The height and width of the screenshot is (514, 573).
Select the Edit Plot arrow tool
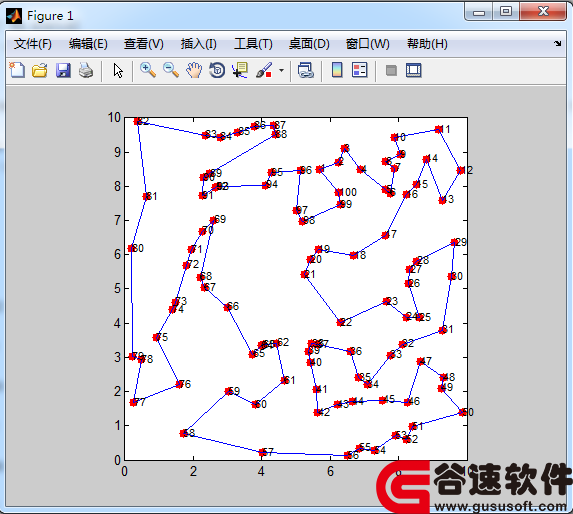[x=118, y=70]
